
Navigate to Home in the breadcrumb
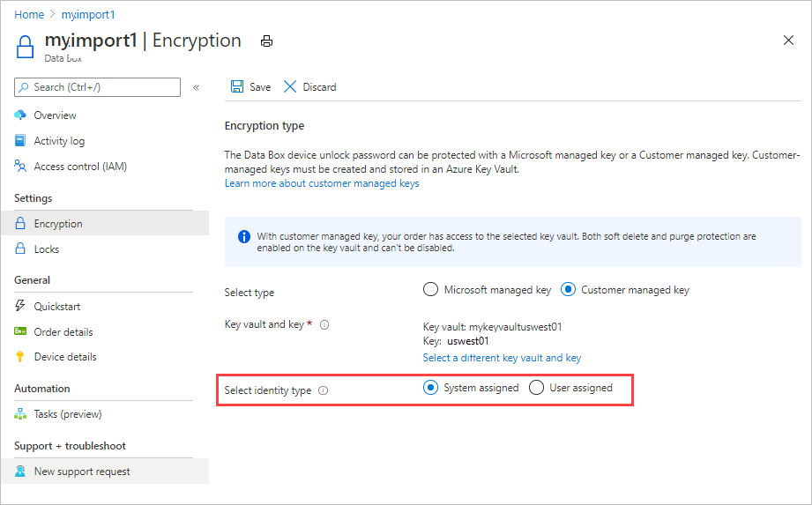pyautogui.click(x=29, y=15)
